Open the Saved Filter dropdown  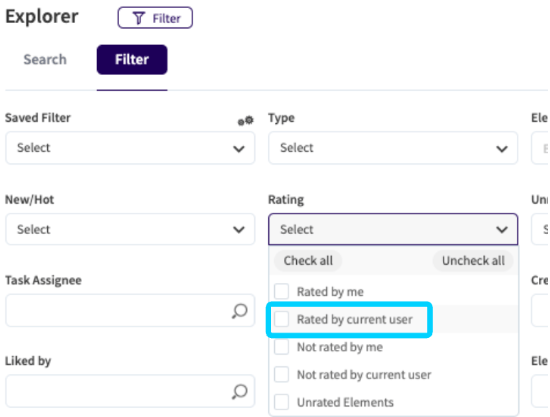130,148
